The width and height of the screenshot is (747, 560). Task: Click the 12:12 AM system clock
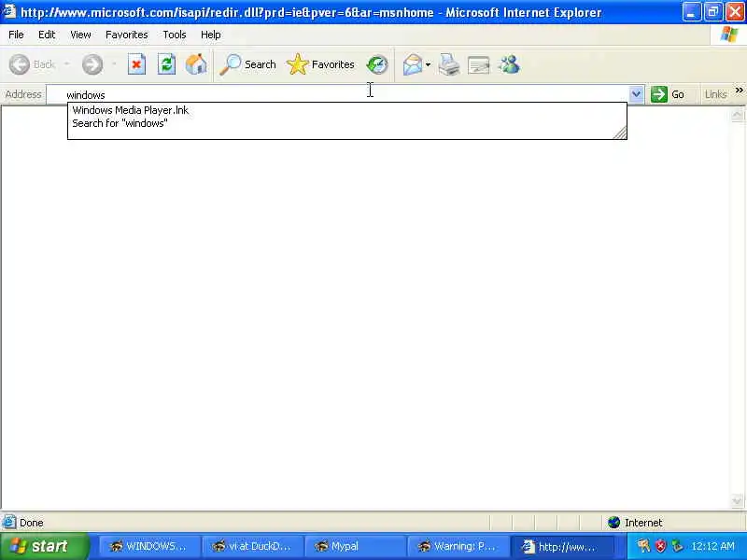click(x=712, y=546)
